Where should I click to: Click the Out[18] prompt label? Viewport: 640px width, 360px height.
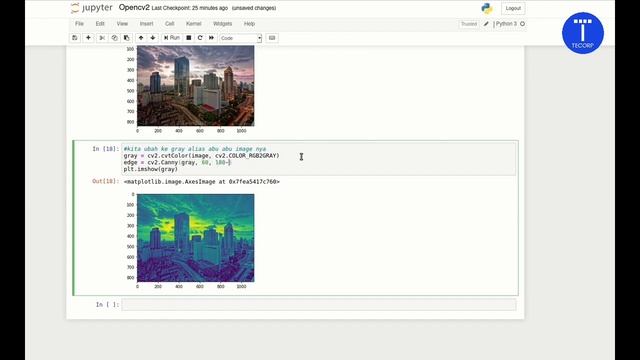tap(106, 181)
